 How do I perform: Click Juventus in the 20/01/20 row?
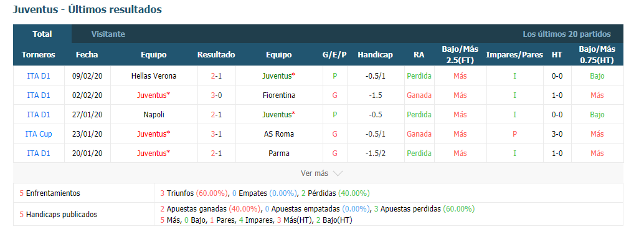[x=154, y=153]
